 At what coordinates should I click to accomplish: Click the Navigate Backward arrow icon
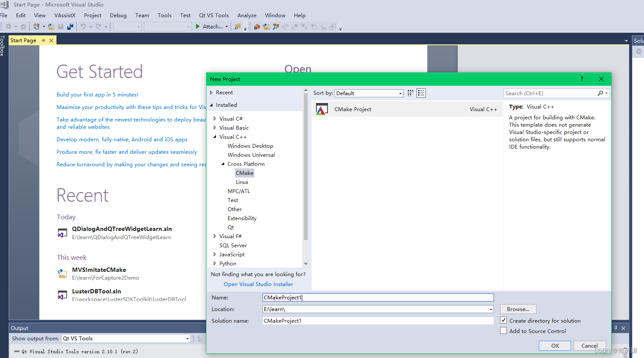9,26
